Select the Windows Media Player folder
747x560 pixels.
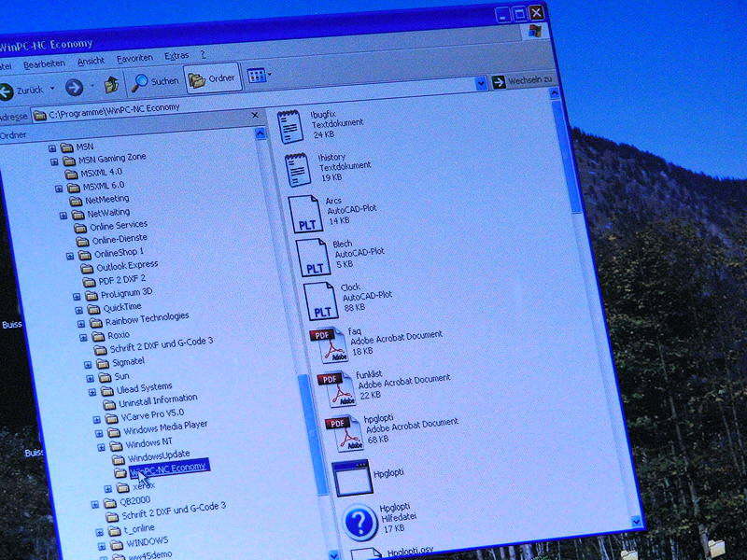point(165,427)
